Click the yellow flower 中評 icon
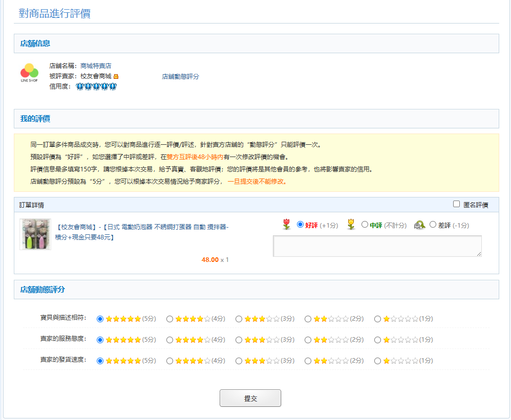Image resolution: width=511 pixels, height=420 pixels. [x=351, y=225]
